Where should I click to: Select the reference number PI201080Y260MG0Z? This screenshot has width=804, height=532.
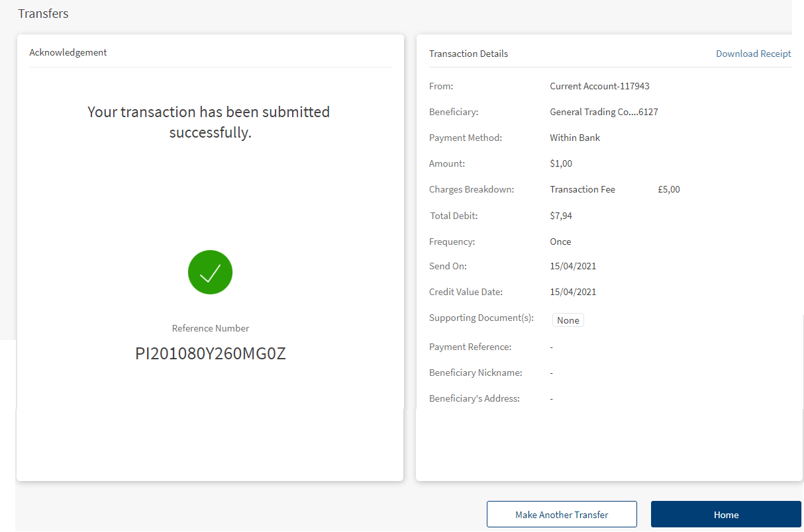[211, 353]
